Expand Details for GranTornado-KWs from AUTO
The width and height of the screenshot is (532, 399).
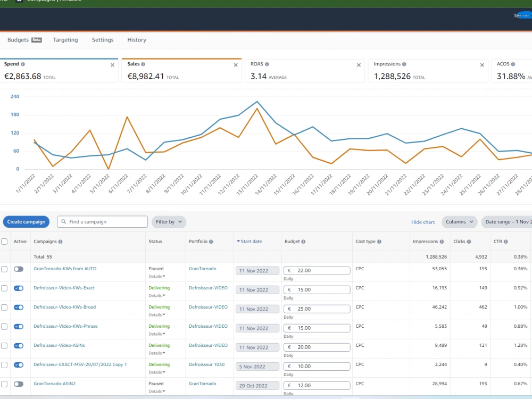[157, 277]
